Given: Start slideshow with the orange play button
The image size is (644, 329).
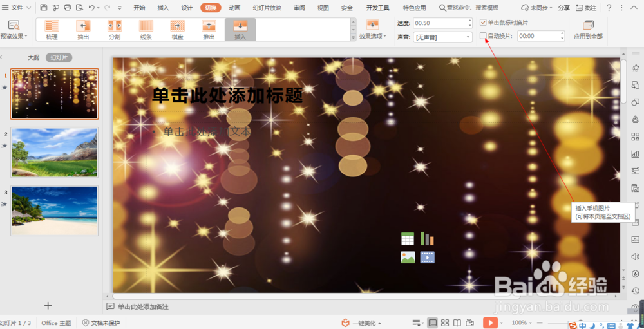Looking at the screenshot, I should coord(490,323).
